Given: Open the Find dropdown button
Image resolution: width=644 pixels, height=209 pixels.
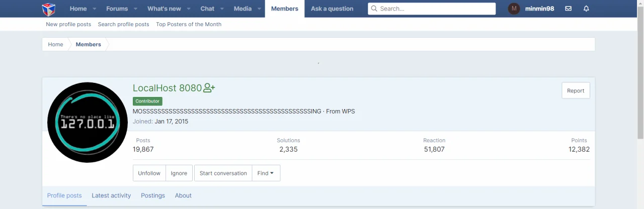Looking at the screenshot, I should [266, 173].
